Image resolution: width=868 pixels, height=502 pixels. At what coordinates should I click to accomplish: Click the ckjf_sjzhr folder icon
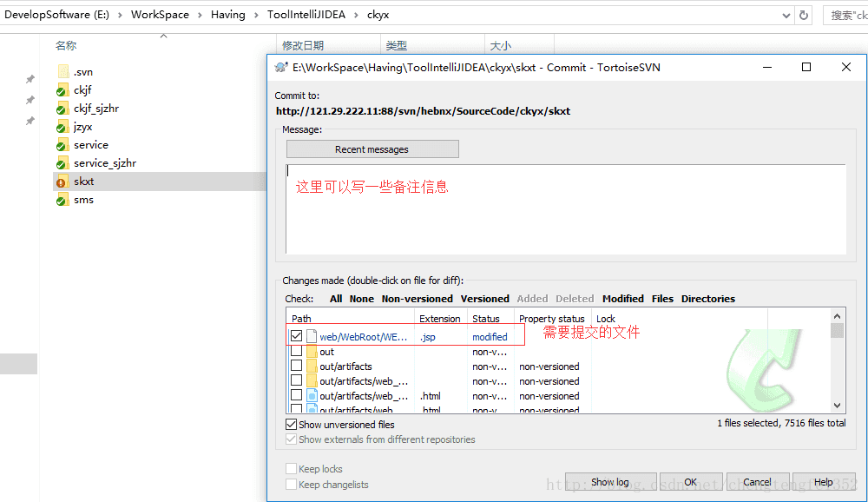[x=62, y=109]
